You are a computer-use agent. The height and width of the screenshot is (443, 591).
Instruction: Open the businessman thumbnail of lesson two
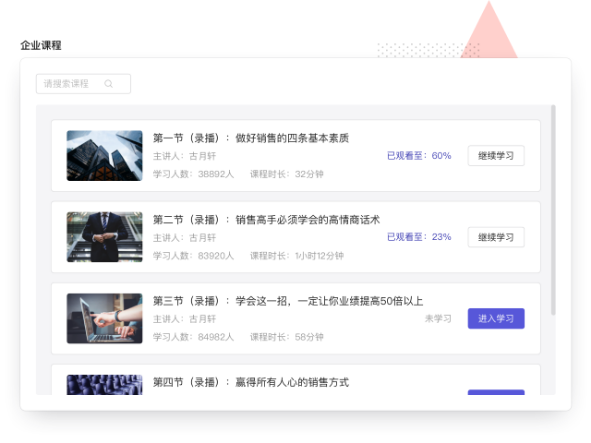pyautogui.click(x=105, y=237)
